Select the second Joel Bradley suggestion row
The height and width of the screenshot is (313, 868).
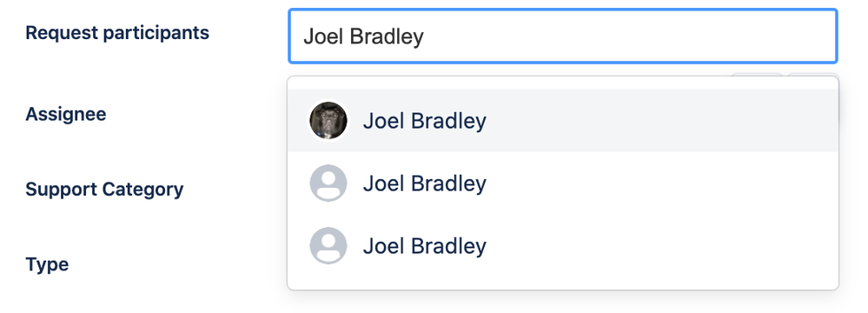tap(563, 183)
